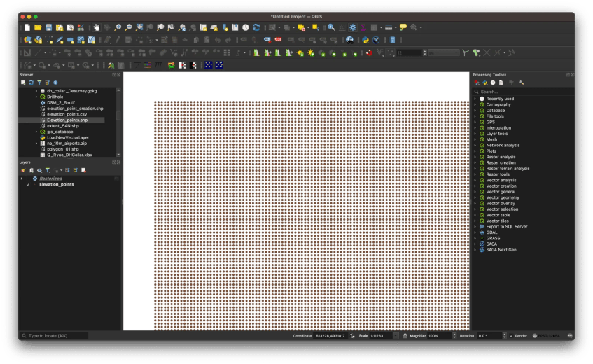593x364 pixels.
Task: Click Remove Layer icon in Layers toolbar
Action: [83, 171]
